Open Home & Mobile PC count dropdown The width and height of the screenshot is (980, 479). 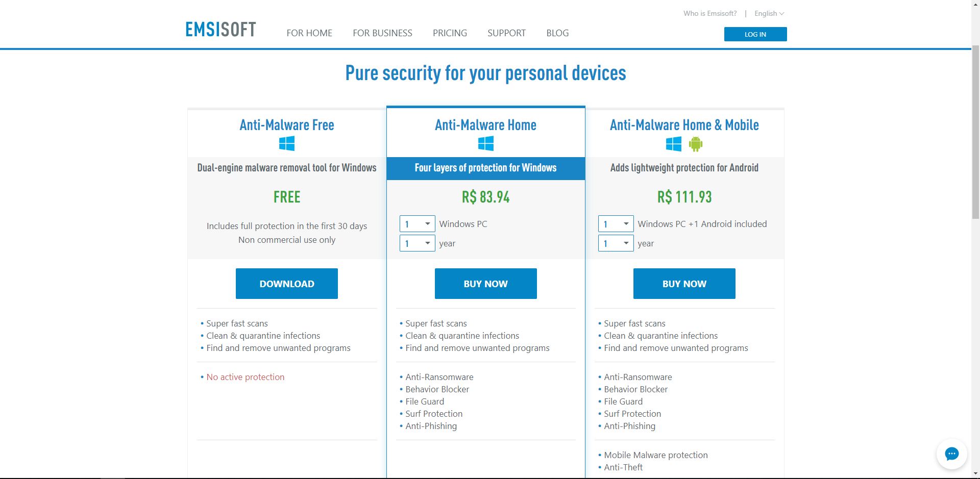(616, 224)
